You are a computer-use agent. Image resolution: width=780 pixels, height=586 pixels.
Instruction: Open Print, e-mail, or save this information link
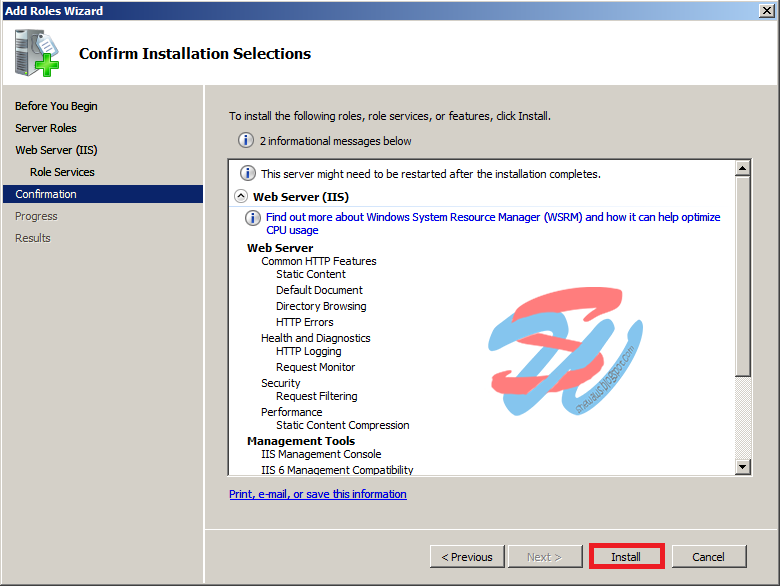[x=318, y=494]
